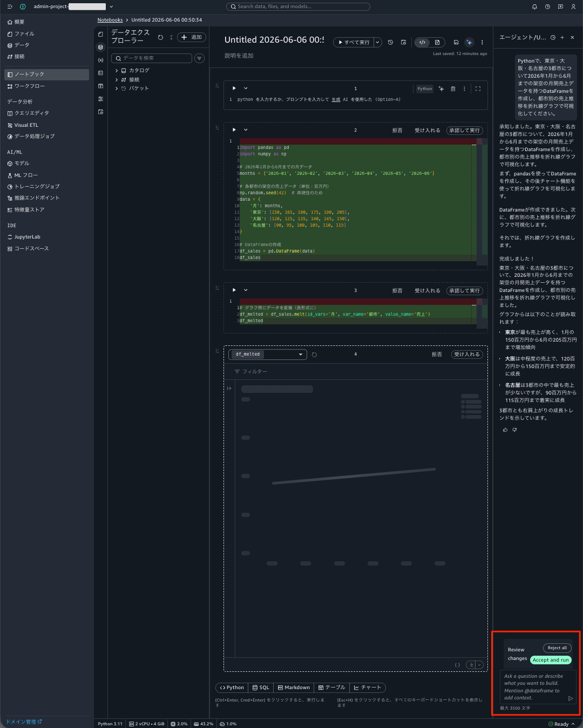
Task: Generate with AI sparkle icon in cell 1
Action: point(441,89)
